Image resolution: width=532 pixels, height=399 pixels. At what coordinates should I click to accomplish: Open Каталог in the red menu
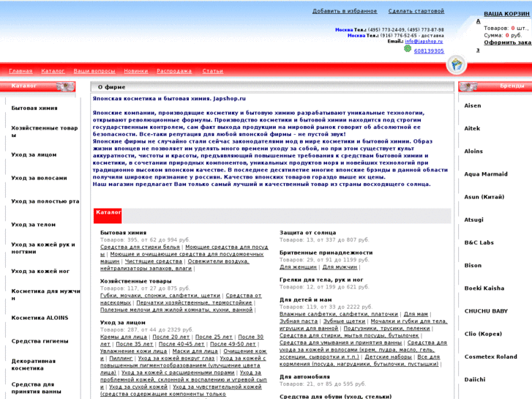53,71
